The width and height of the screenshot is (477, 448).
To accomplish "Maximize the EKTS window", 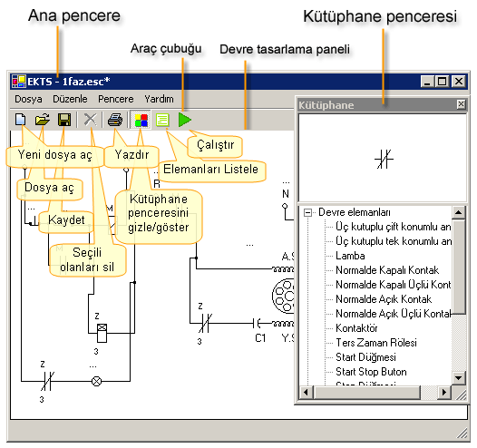I will pos(442,82).
